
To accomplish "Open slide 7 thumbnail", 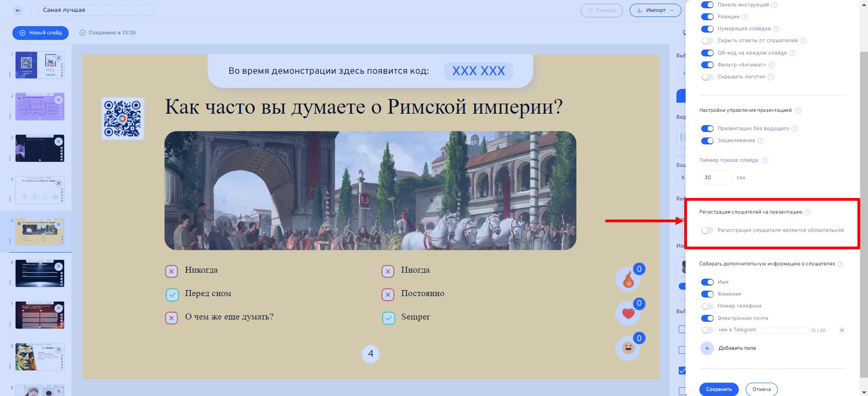I will click(x=40, y=315).
